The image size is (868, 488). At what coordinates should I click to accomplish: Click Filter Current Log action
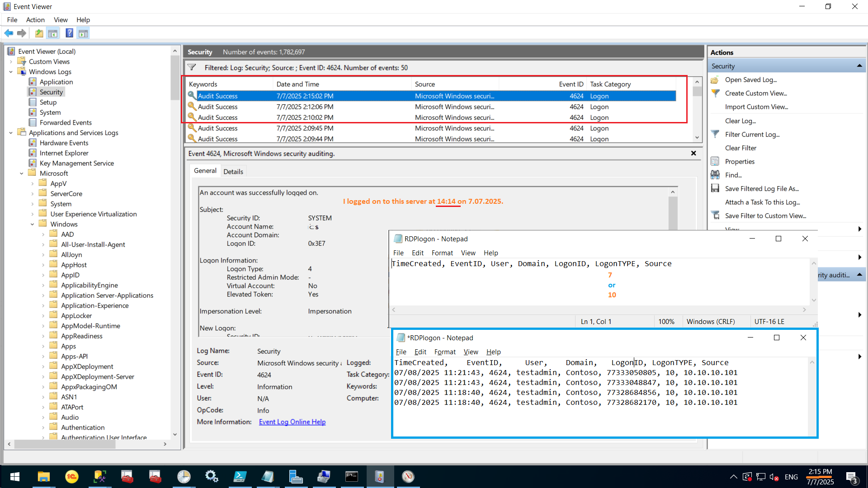click(752, 134)
